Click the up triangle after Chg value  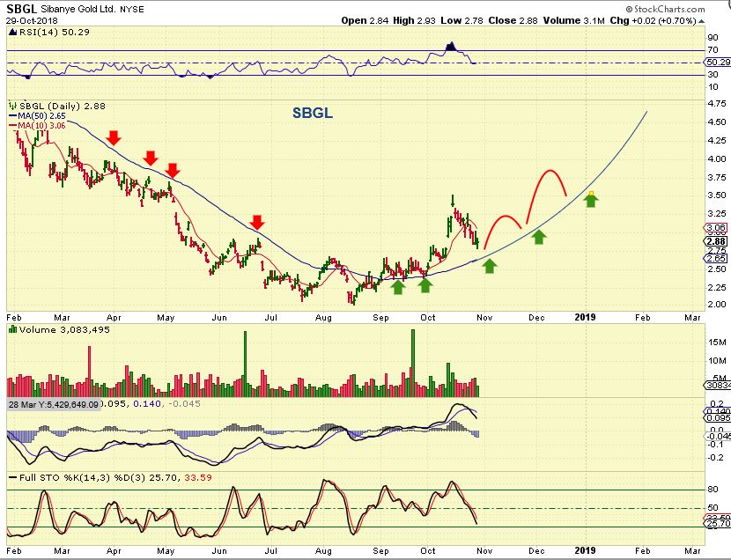click(x=701, y=21)
